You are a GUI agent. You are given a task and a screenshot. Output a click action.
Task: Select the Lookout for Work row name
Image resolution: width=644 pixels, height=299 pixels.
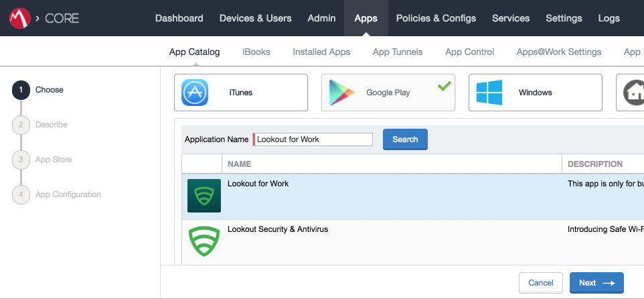coord(258,184)
